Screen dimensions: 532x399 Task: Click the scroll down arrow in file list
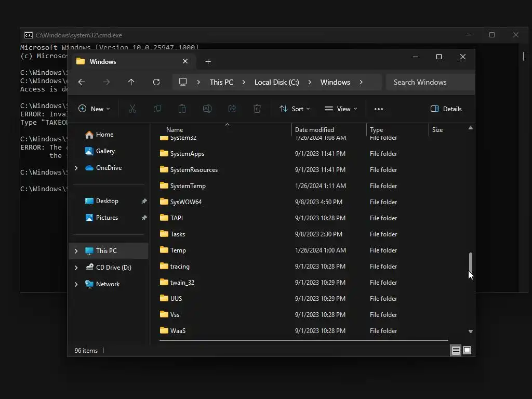click(x=471, y=331)
